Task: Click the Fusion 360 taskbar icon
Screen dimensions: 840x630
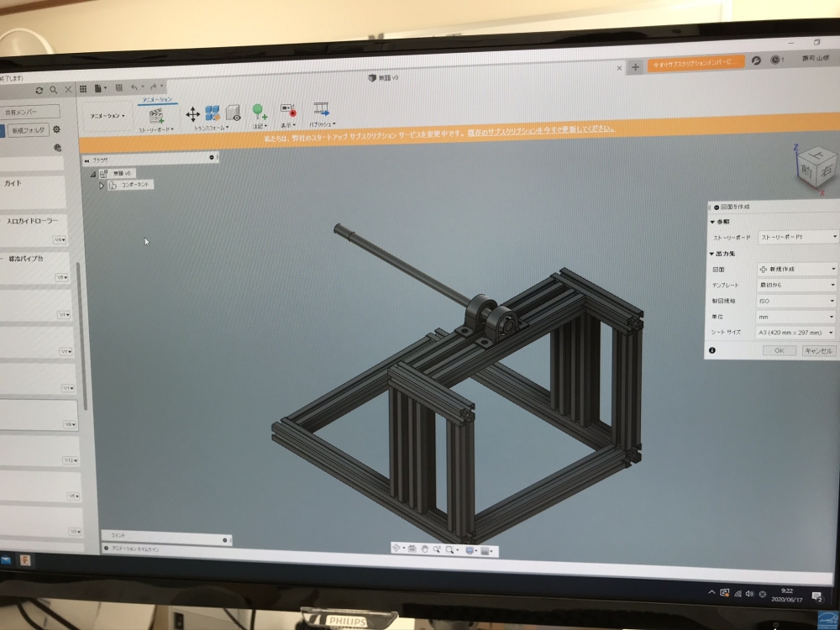Action: tap(24, 560)
